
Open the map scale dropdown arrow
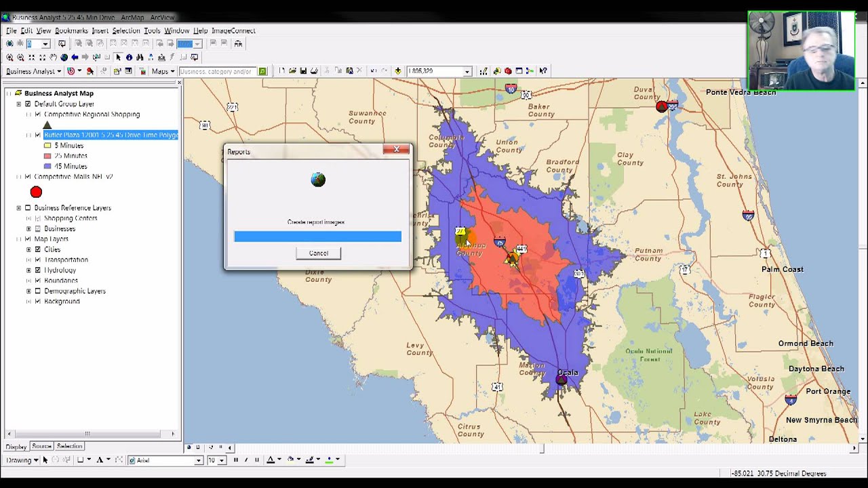point(467,71)
